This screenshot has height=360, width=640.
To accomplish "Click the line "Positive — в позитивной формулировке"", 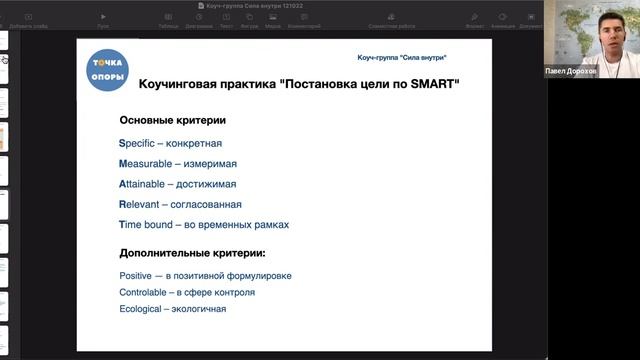I will click(205, 276).
